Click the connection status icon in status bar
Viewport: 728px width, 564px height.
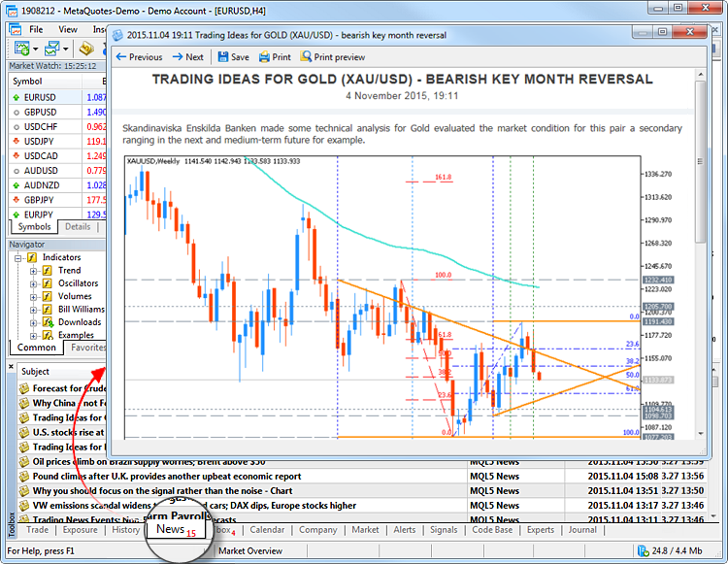click(x=643, y=551)
